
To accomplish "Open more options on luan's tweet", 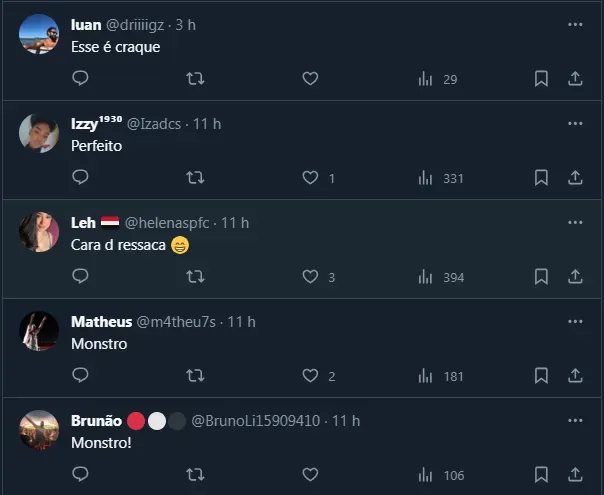I will pos(575,24).
